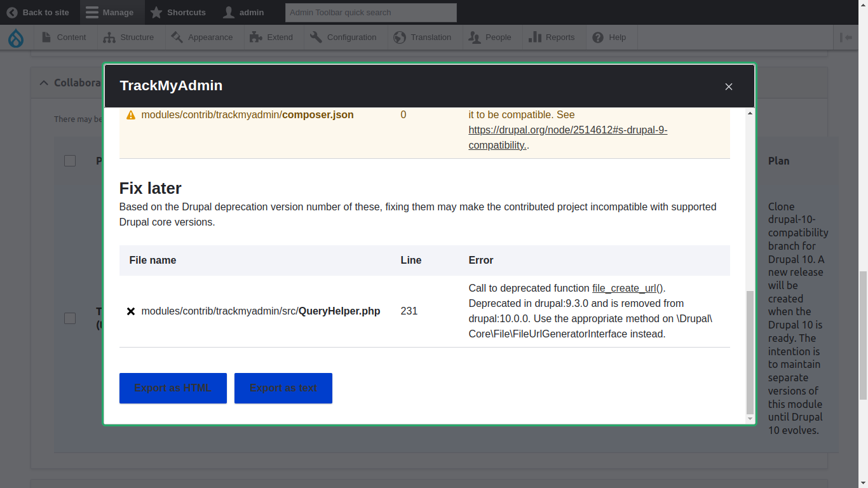This screenshot has width=868, height=488.
Task: Click line value 0 in composer.json row
Action: [x=403, y=115]
